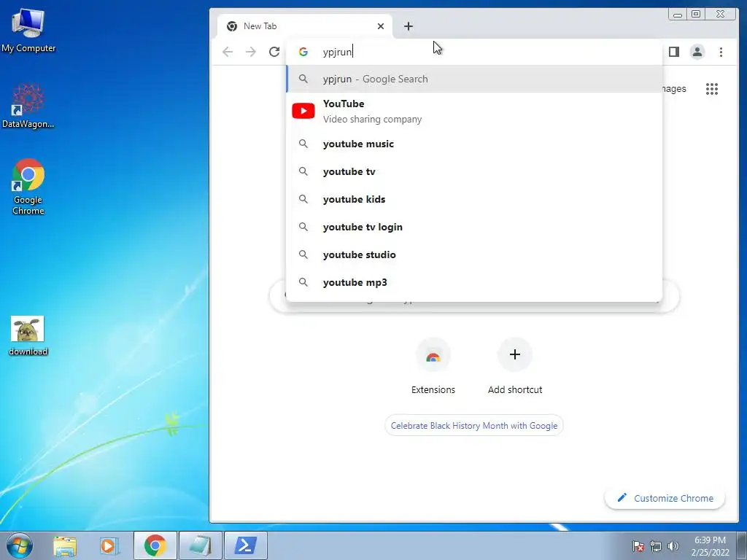
Task: Open the Windows Start menu orb
Action: tap(20, 545)
